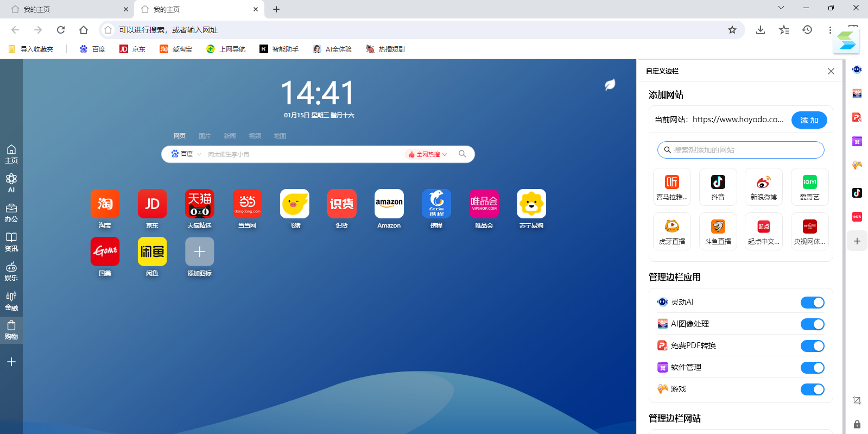Screen dimensions: 868x434
Task: Add 爱奇艺 site to the sidebar
Action: coord(810,187)
